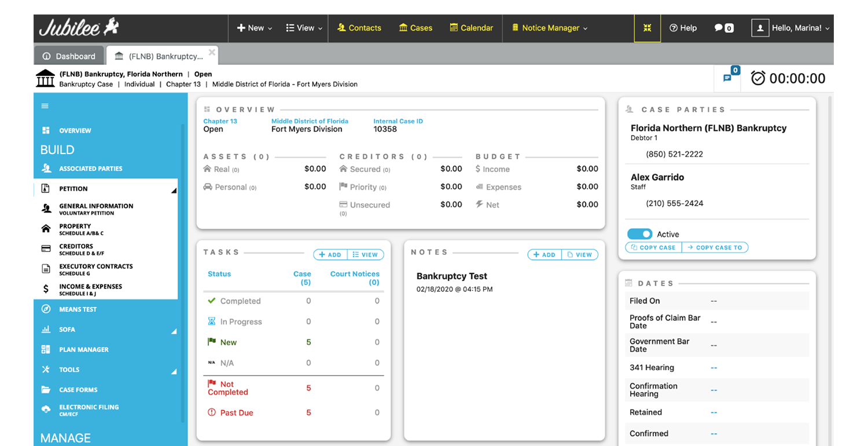Click the Copy Case To button

pyautogui.click(x=715, y=247)
